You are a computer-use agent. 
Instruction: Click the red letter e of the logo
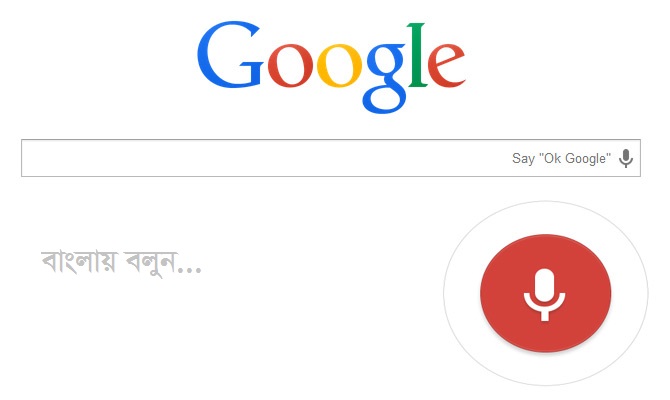coord(447,65)
